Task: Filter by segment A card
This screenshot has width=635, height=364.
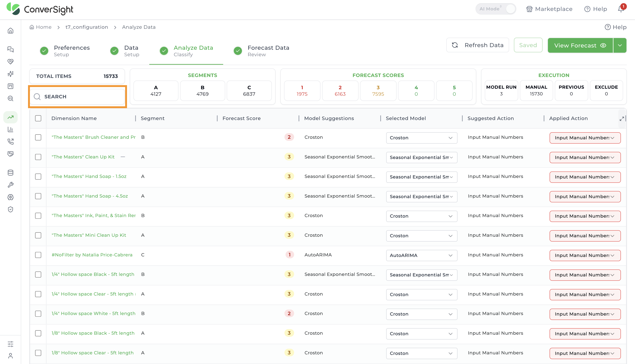Action: [x=156, y=91]
